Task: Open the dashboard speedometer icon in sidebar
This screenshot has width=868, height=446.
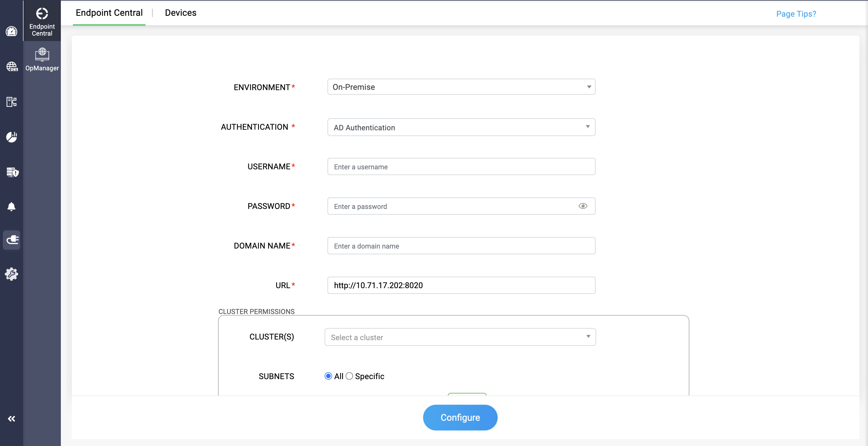Action: [11, 32]
